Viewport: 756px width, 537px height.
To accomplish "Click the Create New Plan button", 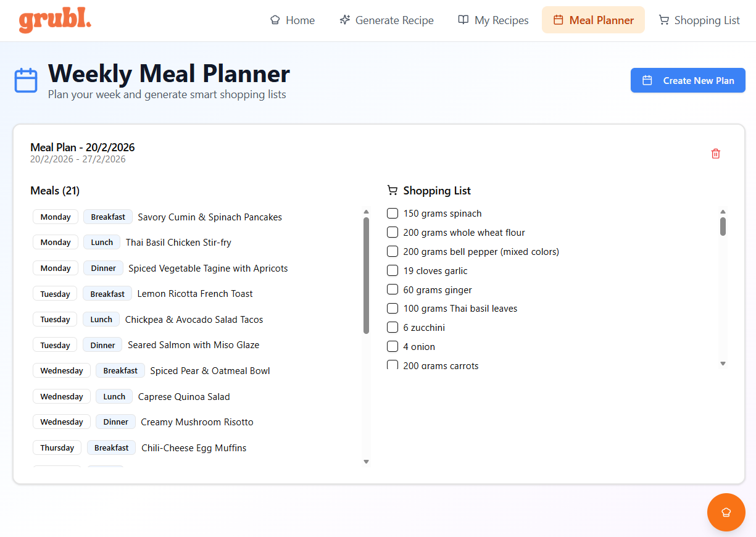I will click(687, 81).
